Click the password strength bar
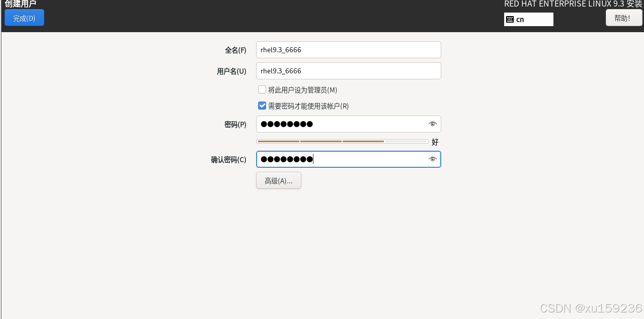Screen dimensions: 644x319 tap(342, 142)
